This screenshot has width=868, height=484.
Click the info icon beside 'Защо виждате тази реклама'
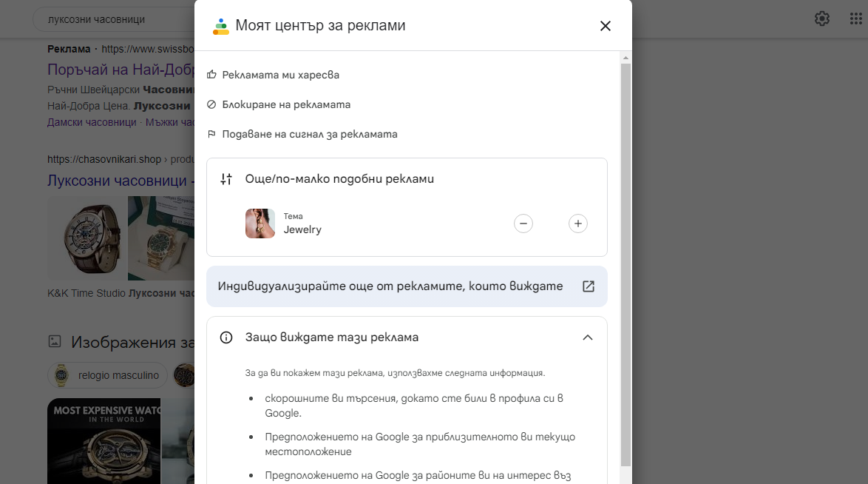click(x=226, y=337)
